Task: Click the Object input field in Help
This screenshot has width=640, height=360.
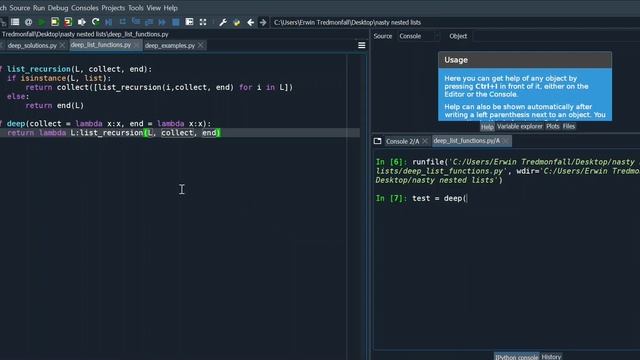Action: click(556, 36)
